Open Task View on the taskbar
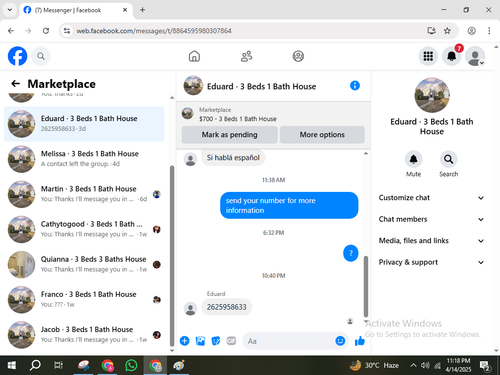The height and width of the screenshot is (375, 500). 58,365
